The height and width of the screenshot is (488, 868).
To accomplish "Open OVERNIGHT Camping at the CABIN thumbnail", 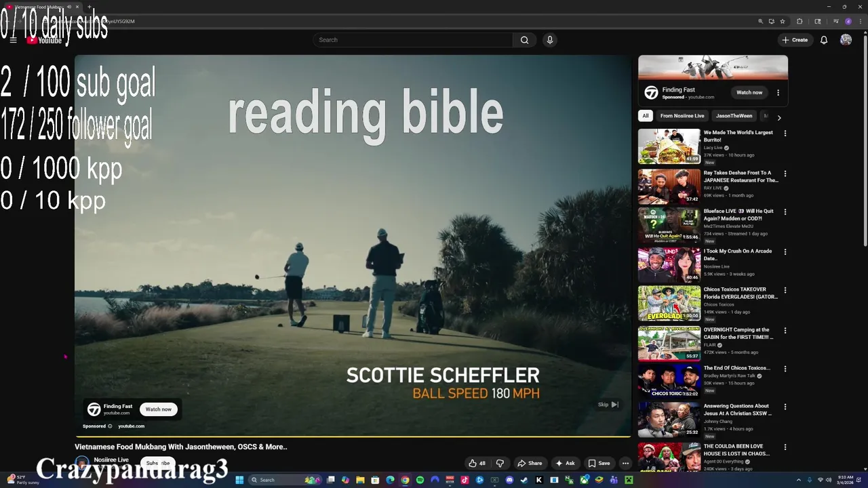I will (x=669, y=343).
